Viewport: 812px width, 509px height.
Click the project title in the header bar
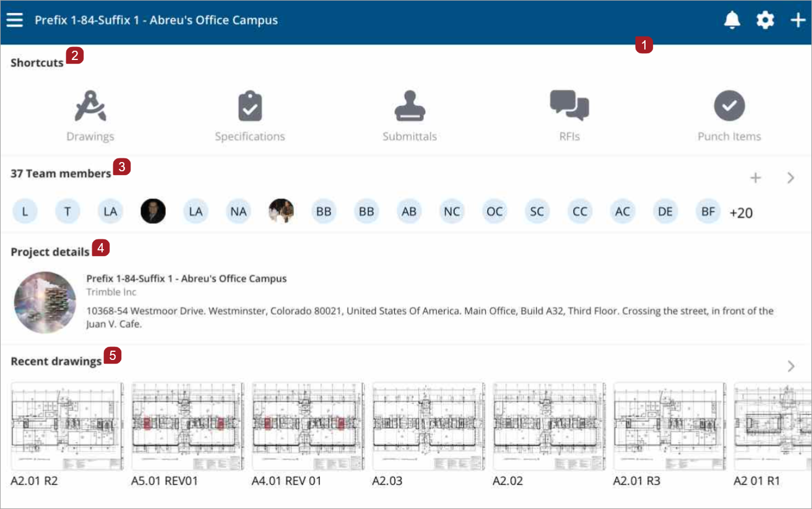[157, 20]
